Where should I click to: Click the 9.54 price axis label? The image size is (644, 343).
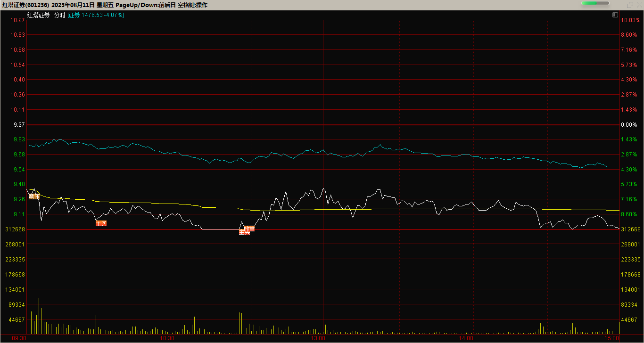20,170
